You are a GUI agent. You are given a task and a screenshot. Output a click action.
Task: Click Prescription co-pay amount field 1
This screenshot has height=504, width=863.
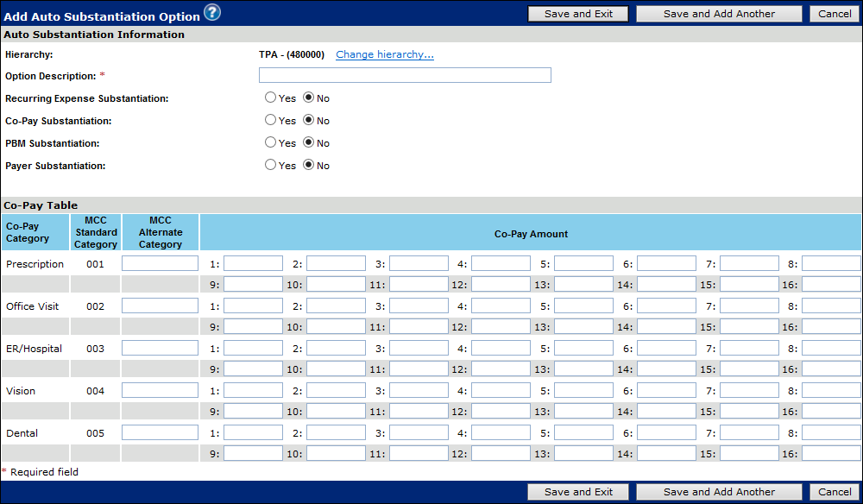click(x=253, y=263)
